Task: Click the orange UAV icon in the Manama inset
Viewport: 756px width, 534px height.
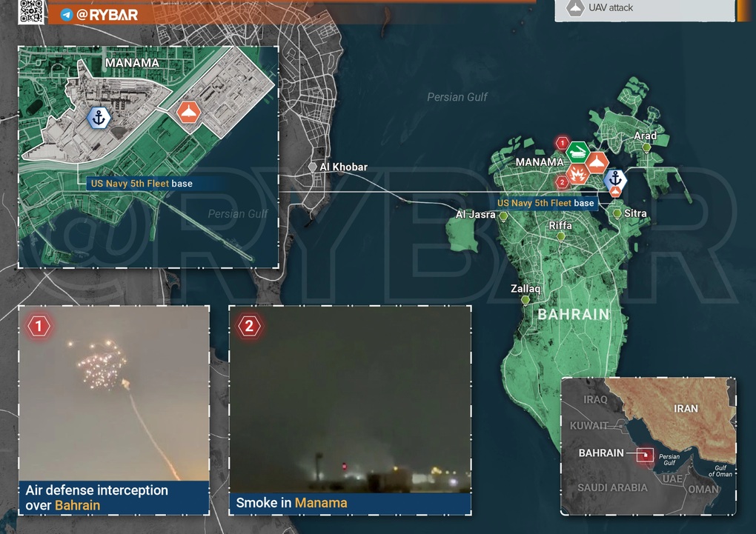Action: click(x=189, y=113)
